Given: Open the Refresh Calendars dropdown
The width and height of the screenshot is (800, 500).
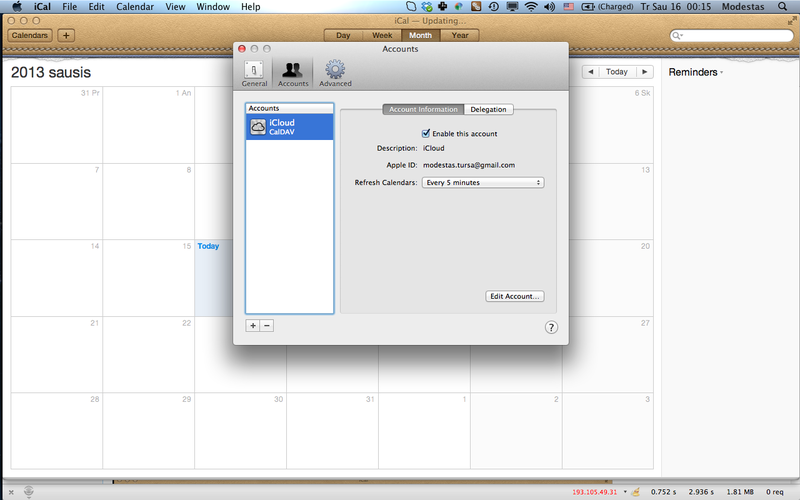Looking at the screenshot, I should pos(483,183).
